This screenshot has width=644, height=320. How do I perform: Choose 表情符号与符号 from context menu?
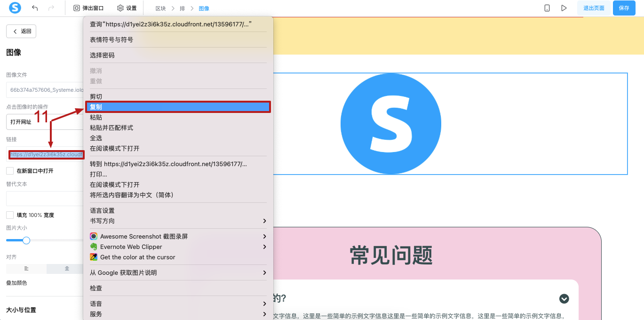point(178,40)
